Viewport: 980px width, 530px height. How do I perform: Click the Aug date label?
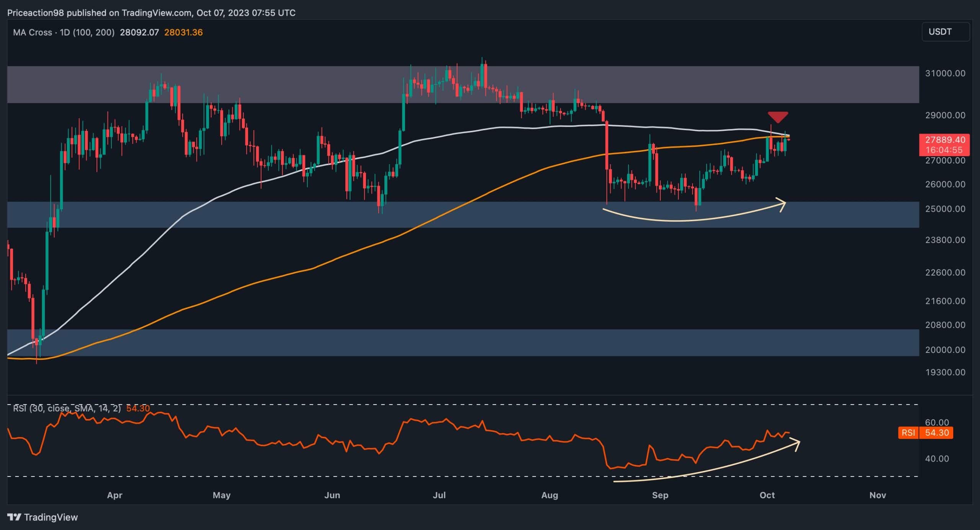pos(549,495)
